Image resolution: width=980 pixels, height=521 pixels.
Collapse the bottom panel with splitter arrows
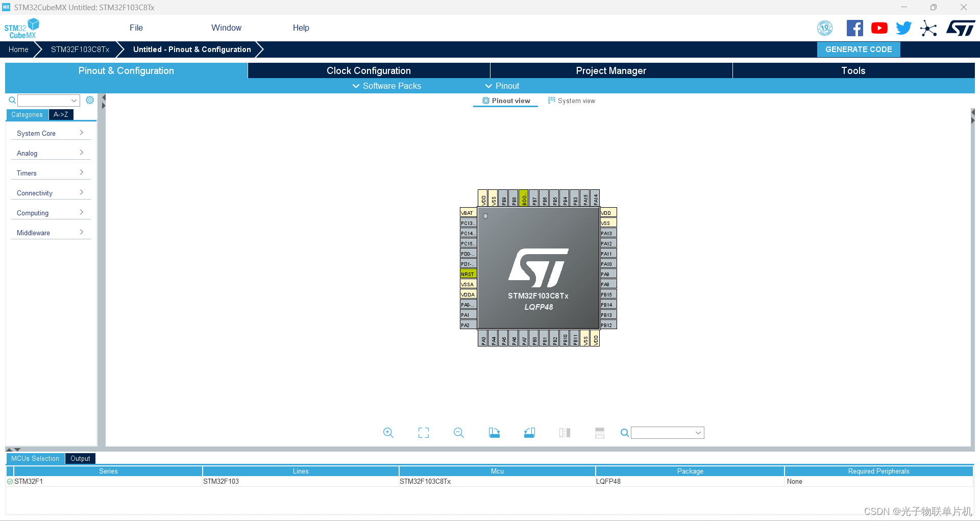[17, 450]
